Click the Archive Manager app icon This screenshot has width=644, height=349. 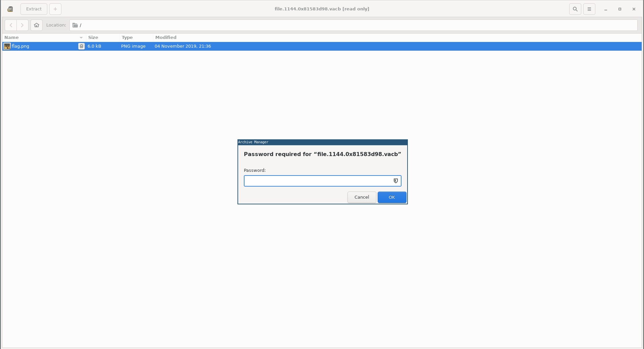point(10,9)
